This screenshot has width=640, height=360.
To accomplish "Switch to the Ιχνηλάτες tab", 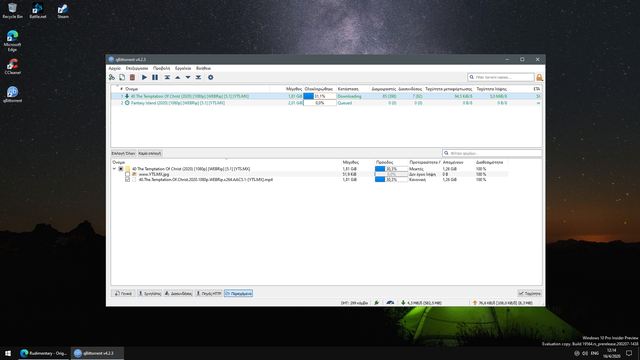I will click(149, 293).
